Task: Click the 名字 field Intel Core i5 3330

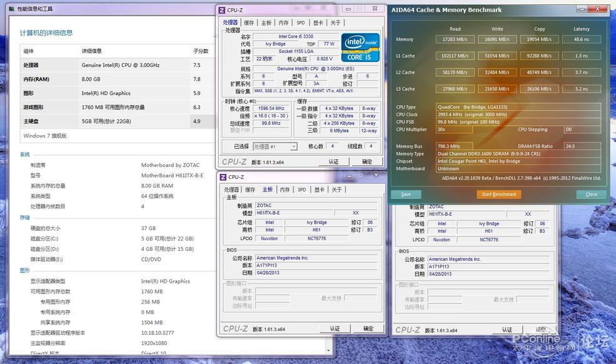Action: [296, 36]
